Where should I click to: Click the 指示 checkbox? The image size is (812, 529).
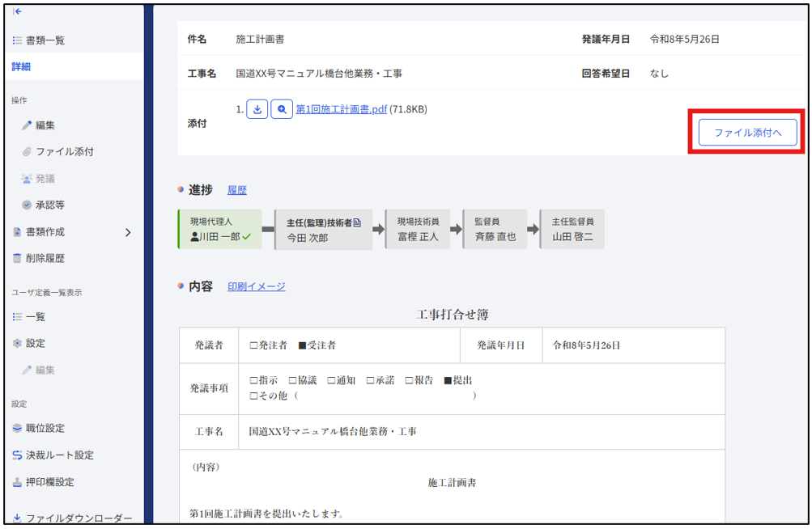(x=253, y=380)
